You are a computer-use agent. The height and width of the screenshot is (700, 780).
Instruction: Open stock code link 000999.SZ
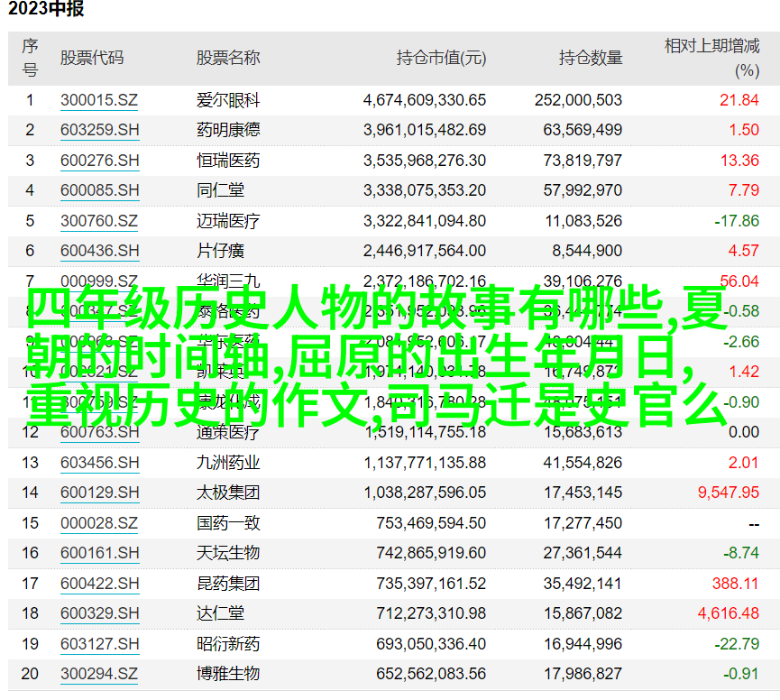click(x=99, y=281)
